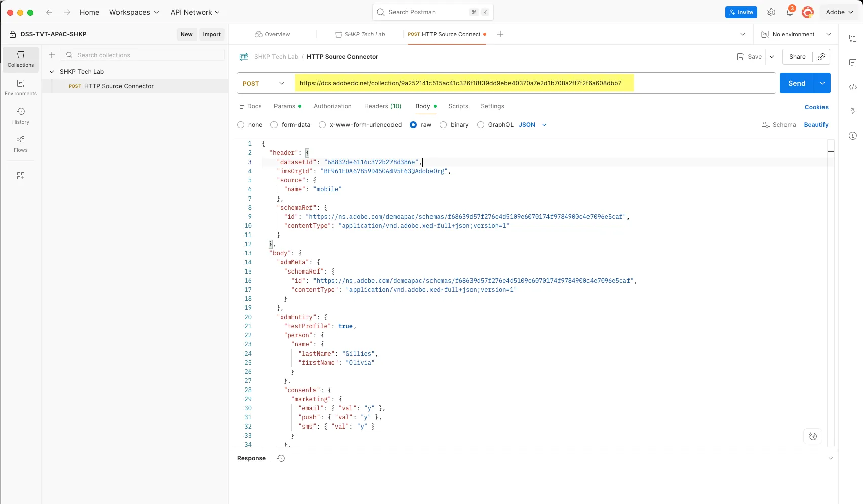Open the JSON format dropdown
The height and width of the screenshot is (504, 863).
pos(533,125)
